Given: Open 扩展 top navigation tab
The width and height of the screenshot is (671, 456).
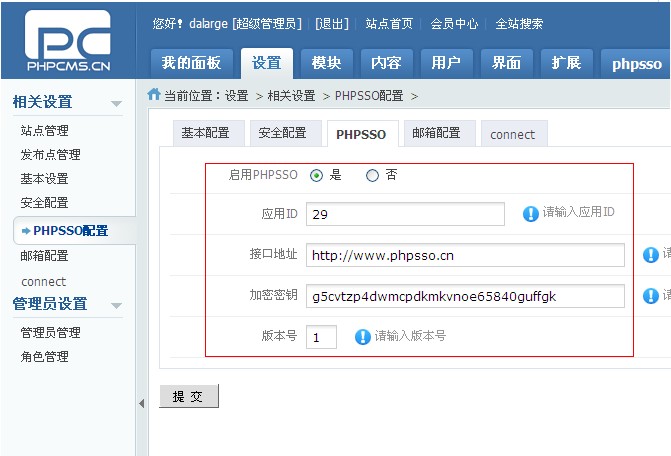Looking at the screenshot, I should pyautogui.click(x=567, y=63).
